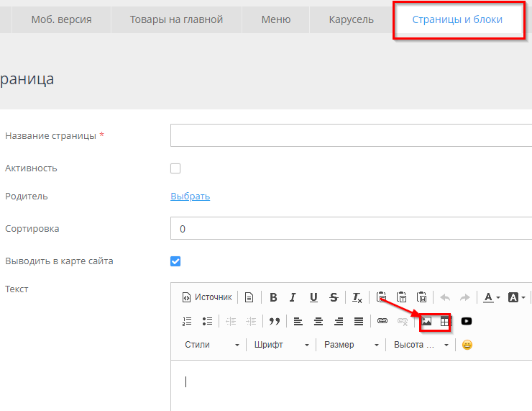Switch to the Карусель tab
Viewport: 532px width, 411px height.
pos(351,19)
